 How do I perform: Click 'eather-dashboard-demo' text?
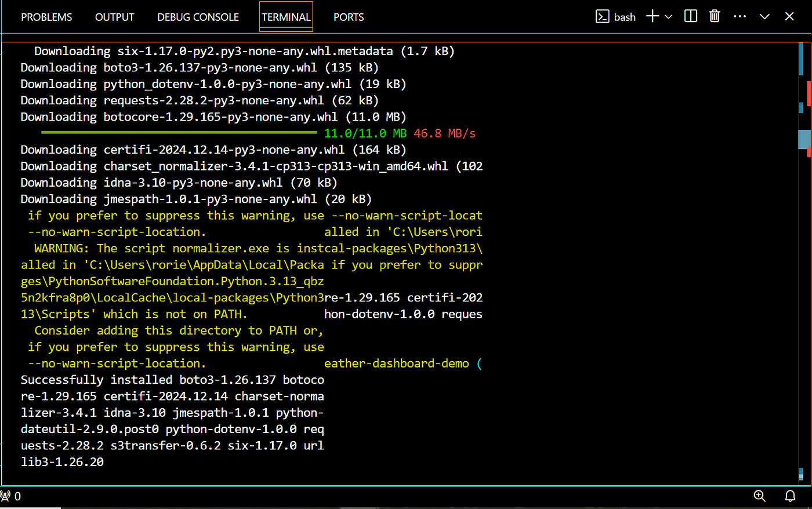[397, 363]
